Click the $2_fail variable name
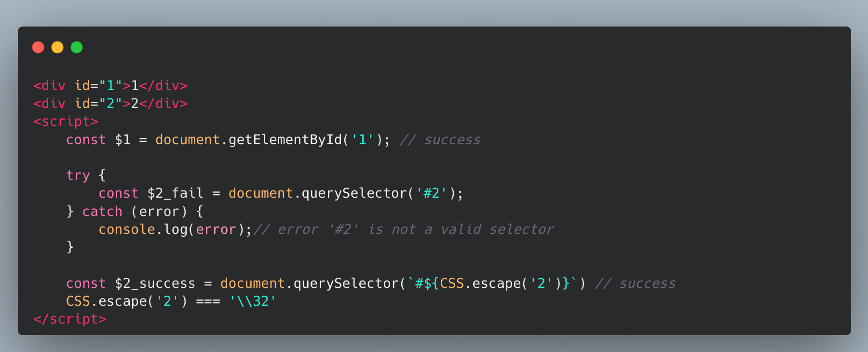The height and width of the screenshot is (352, 868). pos(176,193)
